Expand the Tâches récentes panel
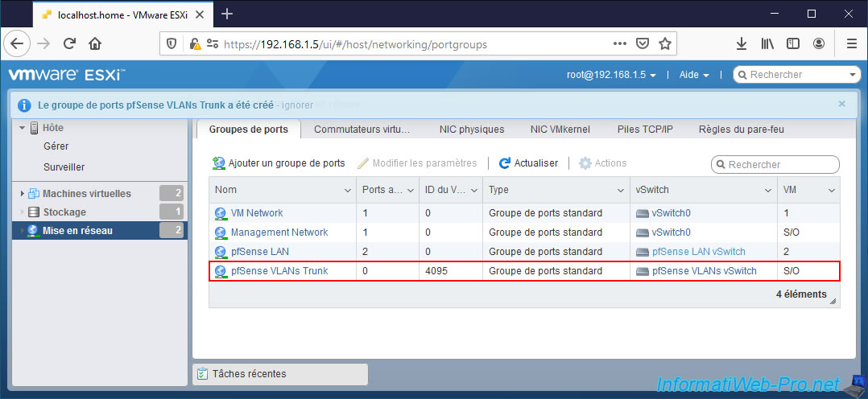 tap(279, 373)
